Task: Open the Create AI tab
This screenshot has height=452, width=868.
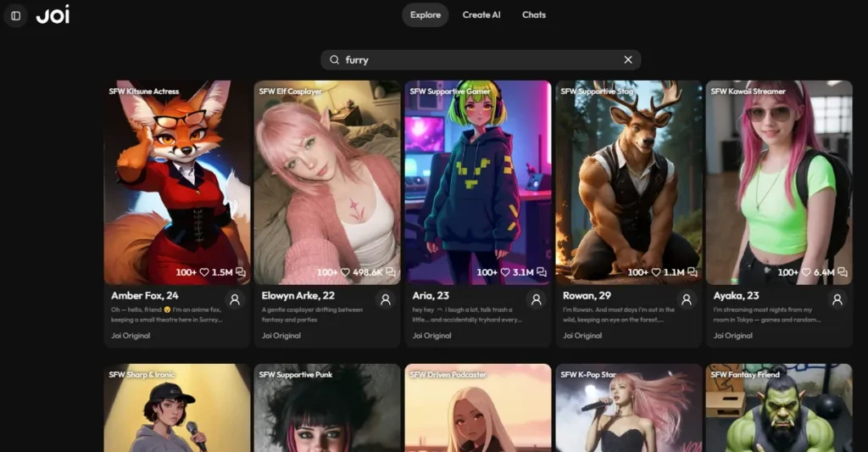Action: click(x=481, y=15)
